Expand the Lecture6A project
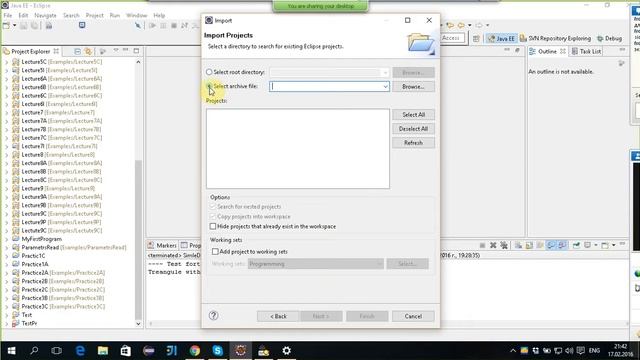Screen dimensions: 640x360 [x=6, y=79]
